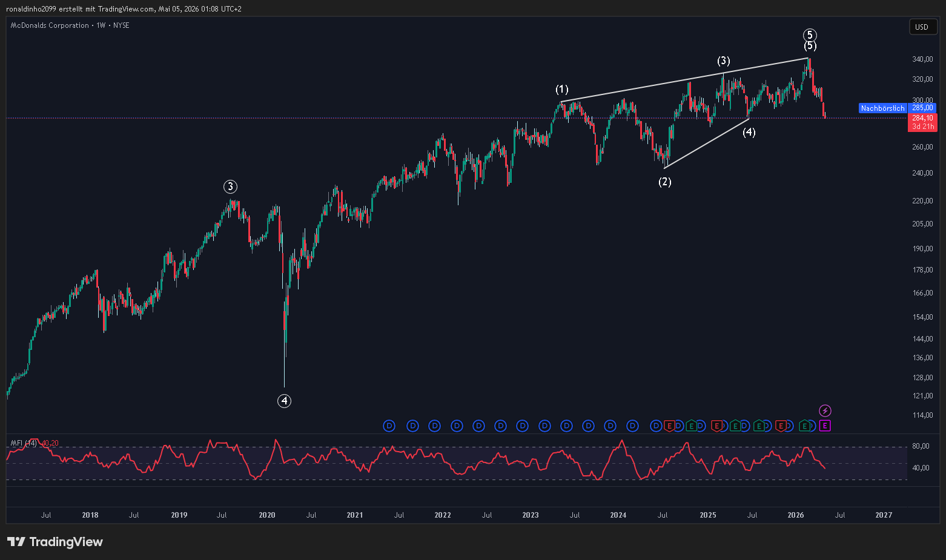Select the circled 4 wave label

(284, 401)
